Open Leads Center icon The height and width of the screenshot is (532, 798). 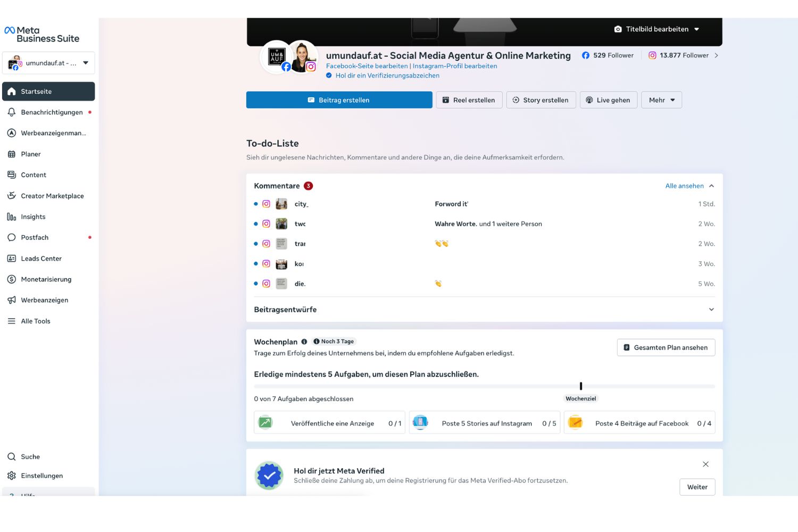coord(12,259)
